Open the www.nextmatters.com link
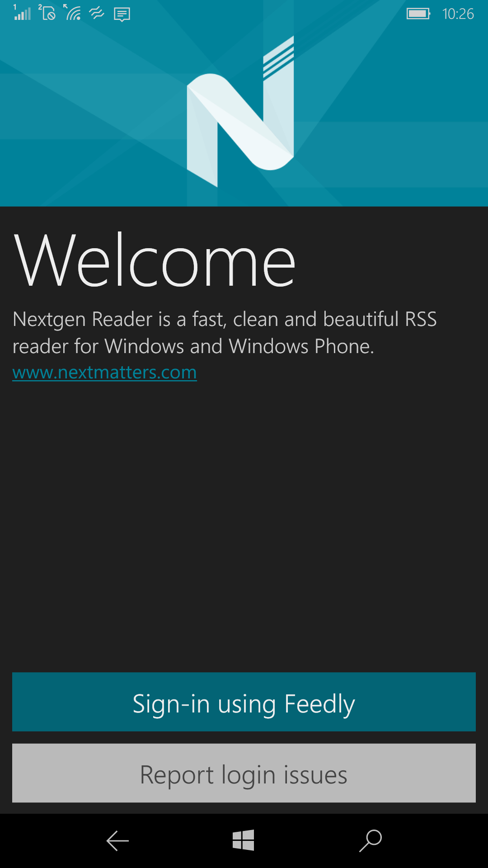Screen dimensions: 488x868 (x=105, y=373)
